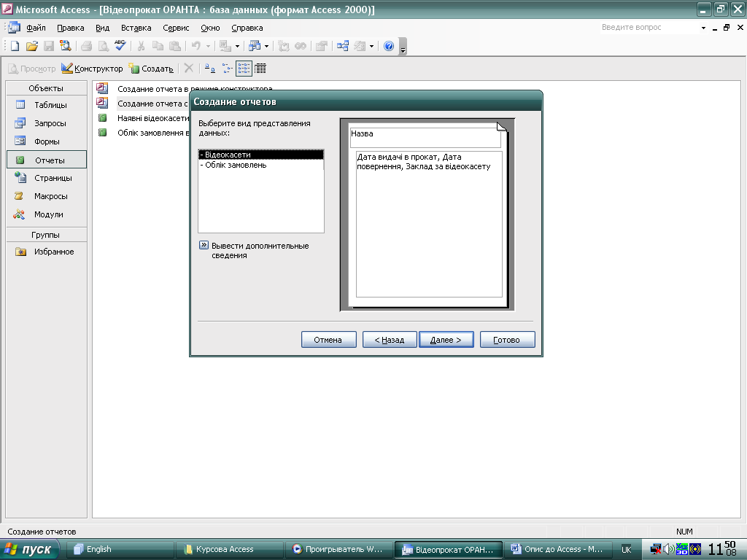Open Microsoft Access Help icon
Image resolution: width=747 pixels, height=560 pixels.
[389, 46]
